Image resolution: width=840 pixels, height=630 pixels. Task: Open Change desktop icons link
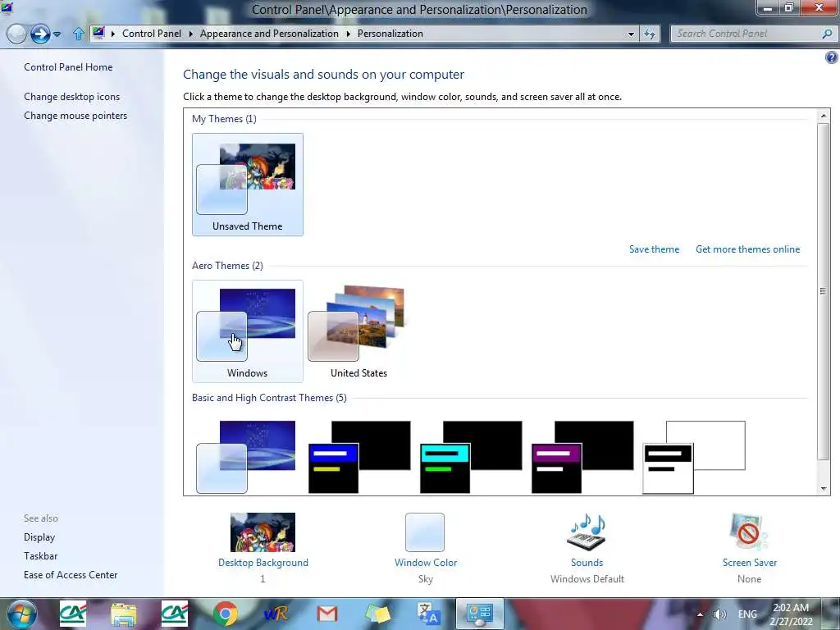[72, 97]
